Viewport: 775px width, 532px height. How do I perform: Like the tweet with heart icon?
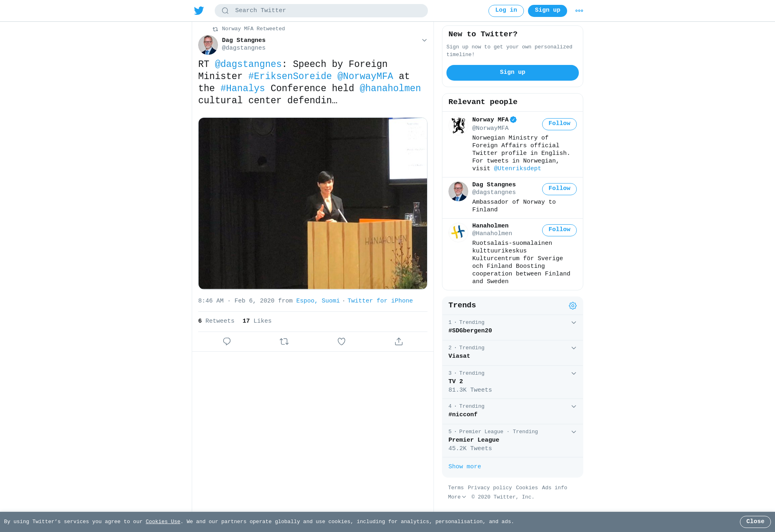pyautogui.click(x=341, y=342)
